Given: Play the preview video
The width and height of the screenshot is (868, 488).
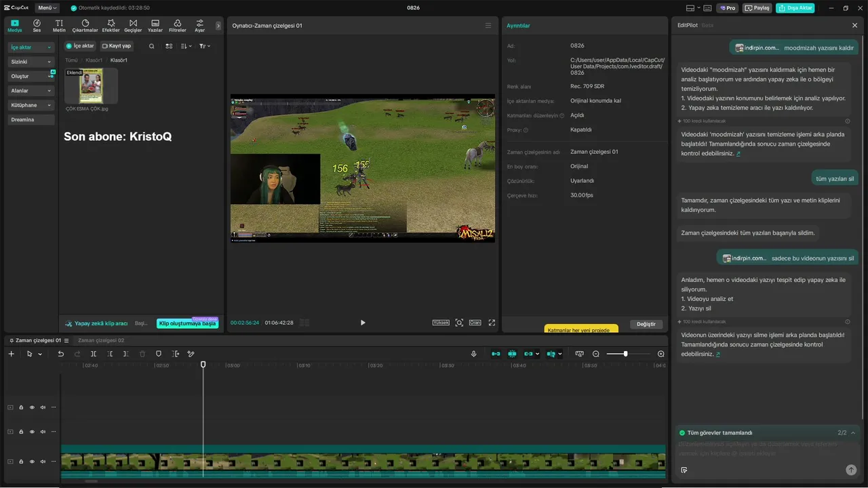Looking at the screenshot, I should click(363, 323).
